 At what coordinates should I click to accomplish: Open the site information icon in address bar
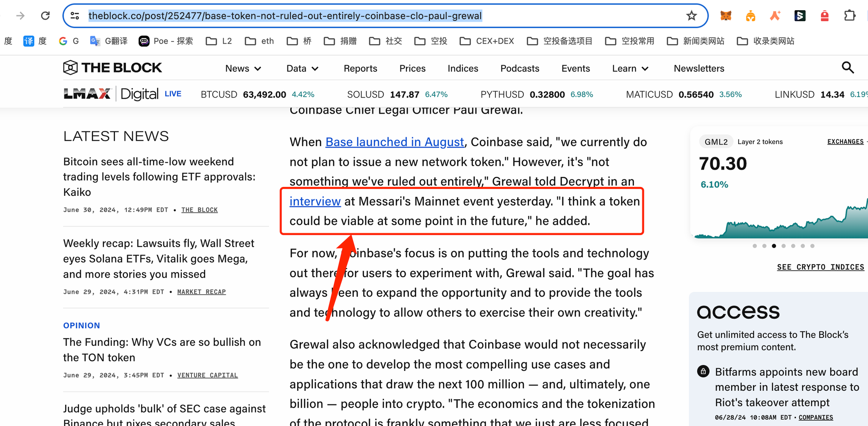tap(75, 16)
